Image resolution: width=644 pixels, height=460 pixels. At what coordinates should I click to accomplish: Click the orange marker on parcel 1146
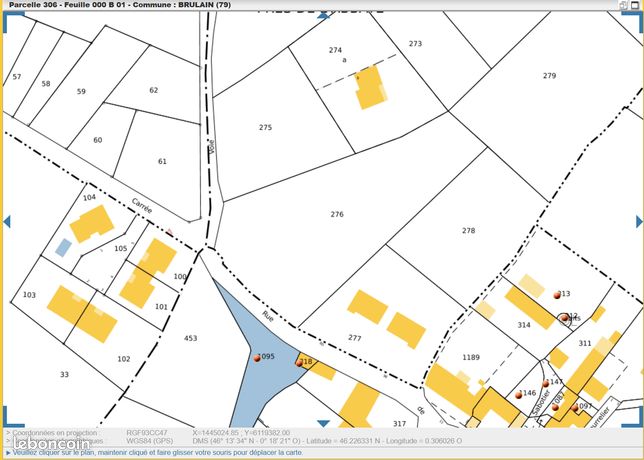point(518,395)
